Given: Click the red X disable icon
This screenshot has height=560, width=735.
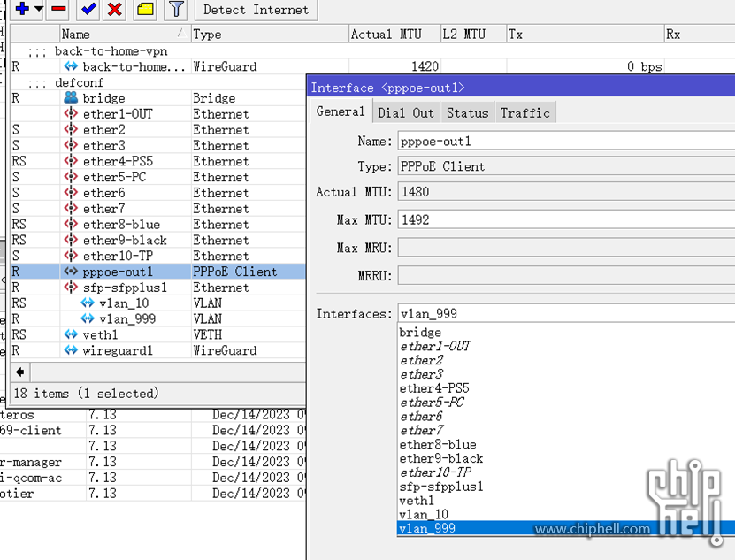Looking at the screenshot, I should coord(114,9).
